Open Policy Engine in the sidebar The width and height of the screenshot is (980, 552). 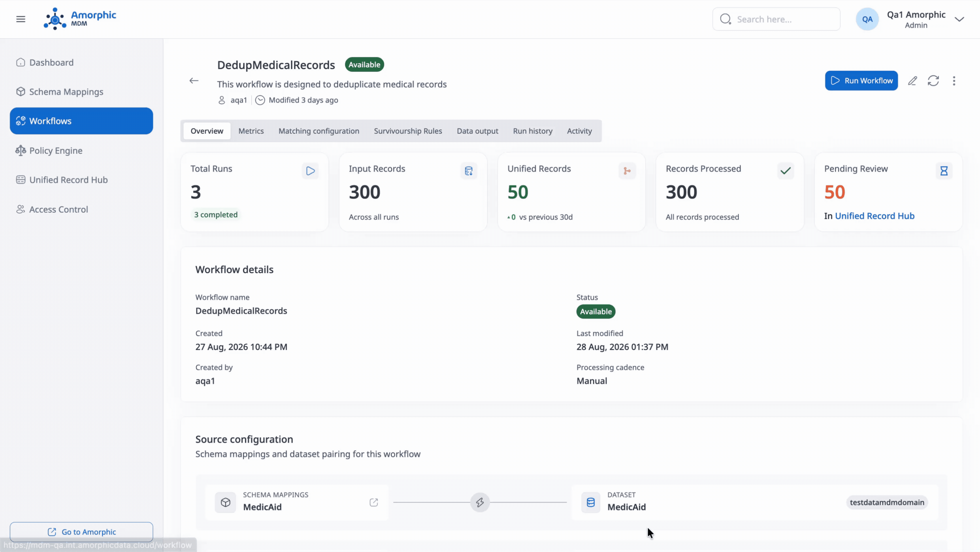pyautogui.click(x=81, y=151)
